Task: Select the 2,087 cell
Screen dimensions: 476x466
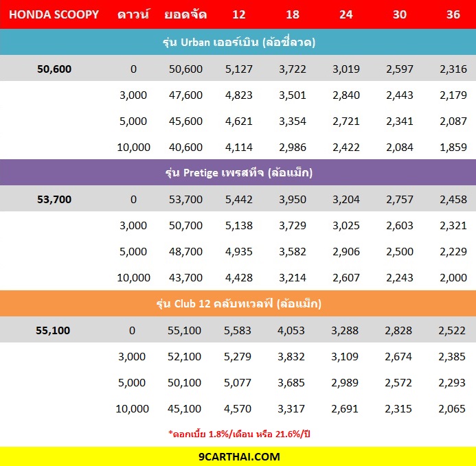Action: (x=453, y=121)
